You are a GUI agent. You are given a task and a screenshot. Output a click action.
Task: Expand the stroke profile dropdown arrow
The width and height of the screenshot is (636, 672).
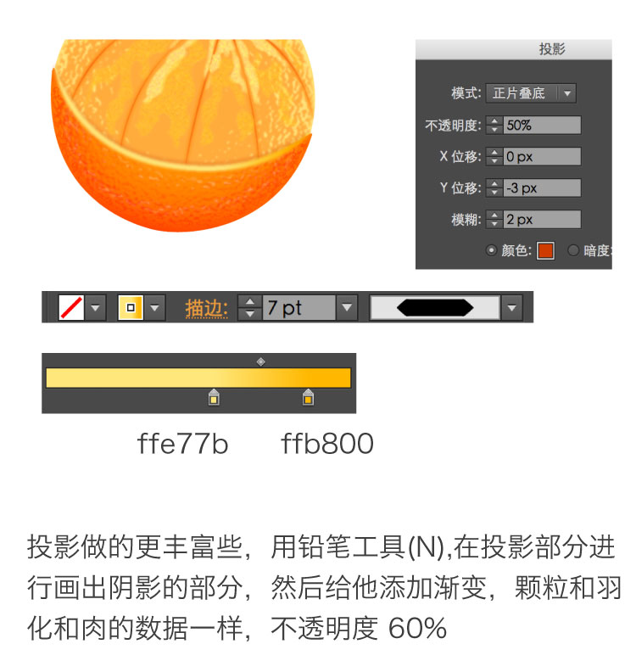[x=511, y=307]
